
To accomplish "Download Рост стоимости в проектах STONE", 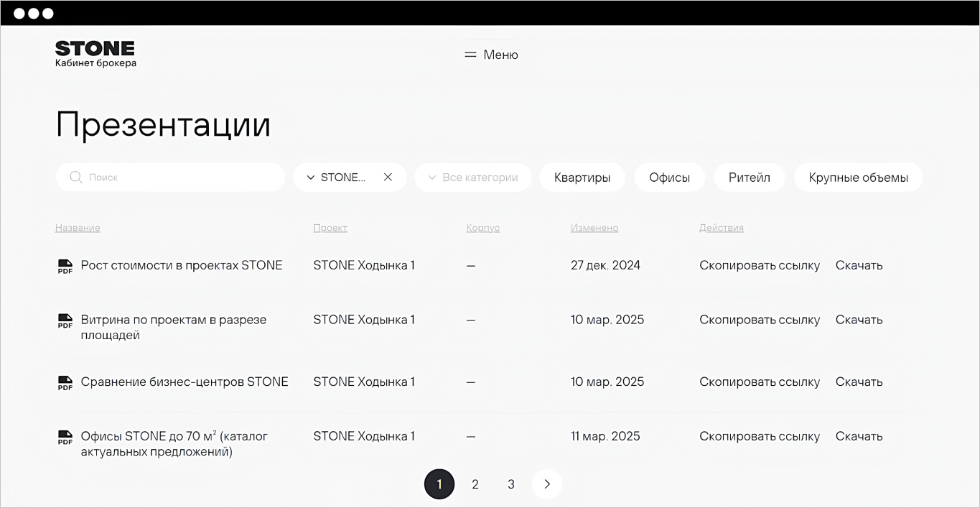I will (859, 265).
